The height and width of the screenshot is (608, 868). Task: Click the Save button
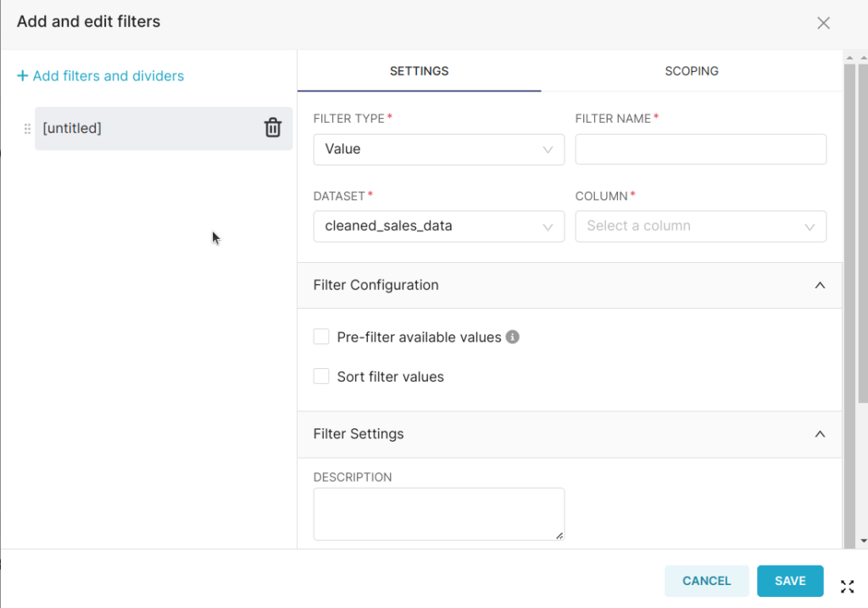[790, 581]
